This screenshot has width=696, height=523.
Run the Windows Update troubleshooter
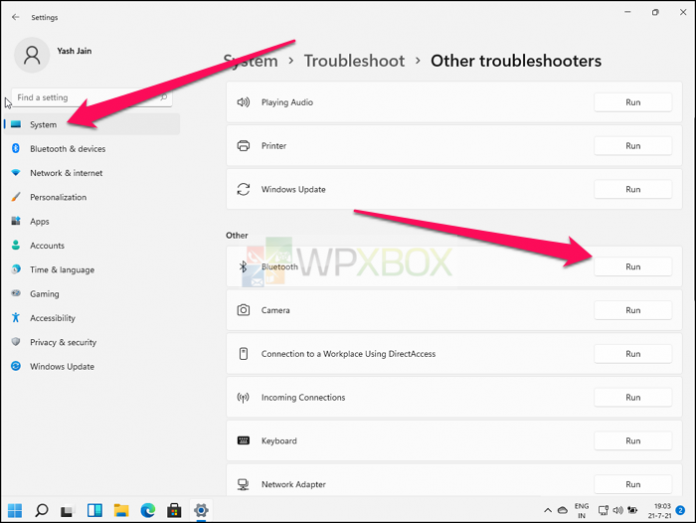pos(633,189)
